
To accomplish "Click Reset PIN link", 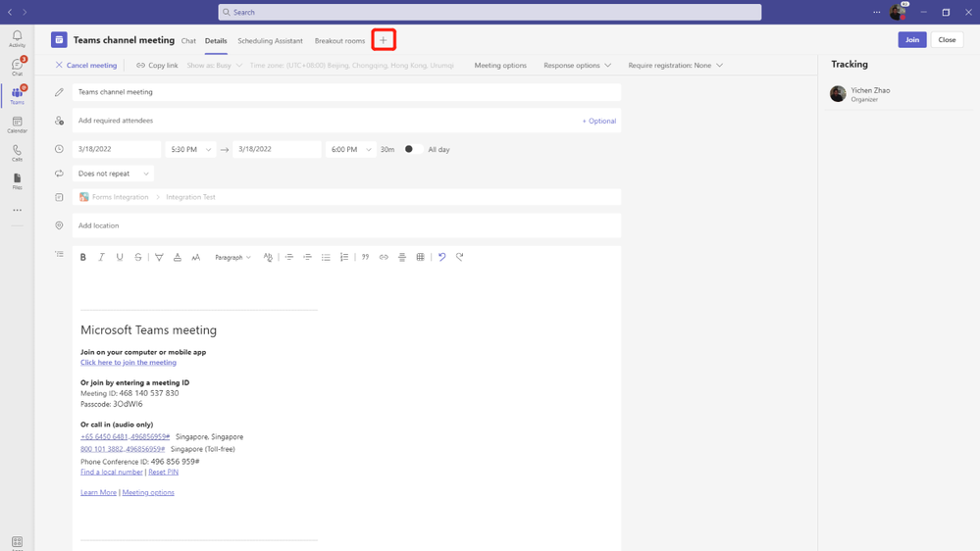I will [163, 472].
